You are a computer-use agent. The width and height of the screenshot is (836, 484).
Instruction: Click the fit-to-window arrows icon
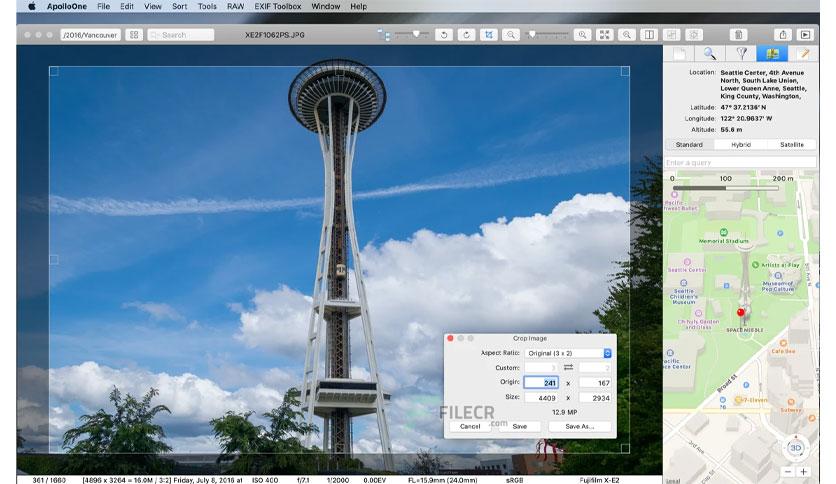pos(605,35)
